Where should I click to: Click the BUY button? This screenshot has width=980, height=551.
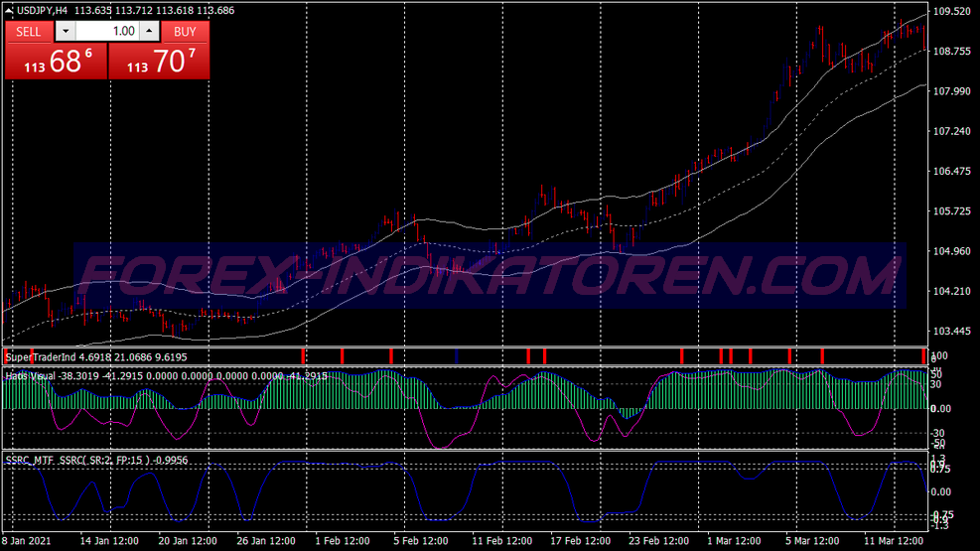tap(185, 31)
